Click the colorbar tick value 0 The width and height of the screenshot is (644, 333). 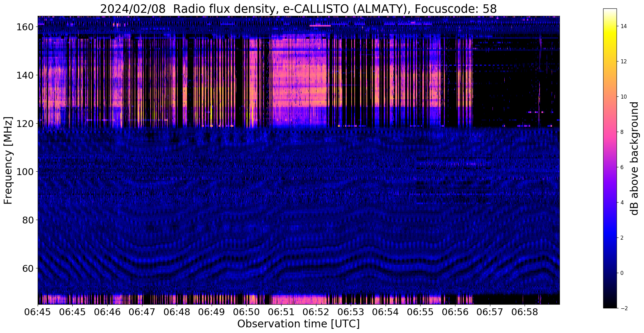click(622, 273)
